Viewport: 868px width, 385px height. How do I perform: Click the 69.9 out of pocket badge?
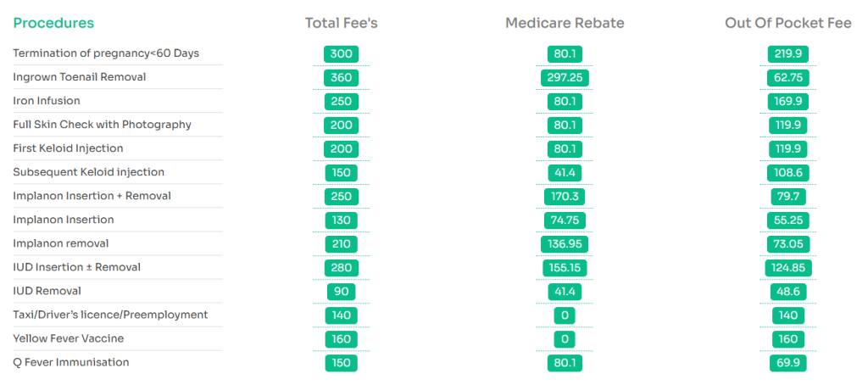click(x=788, y=363)
